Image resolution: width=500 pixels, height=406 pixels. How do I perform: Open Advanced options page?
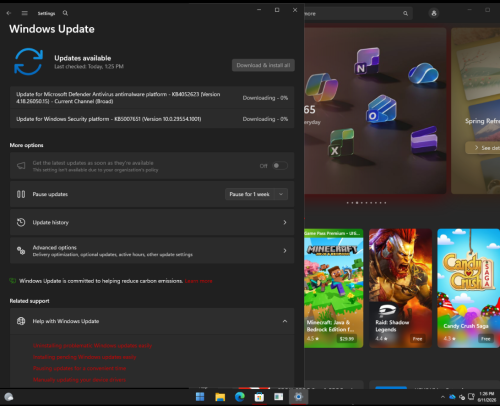coord(152,251)
